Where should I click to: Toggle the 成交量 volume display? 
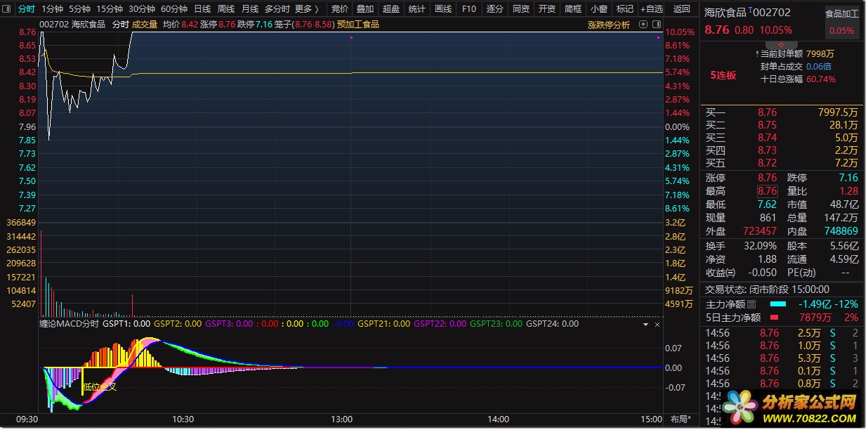click(x=145, y=25)
